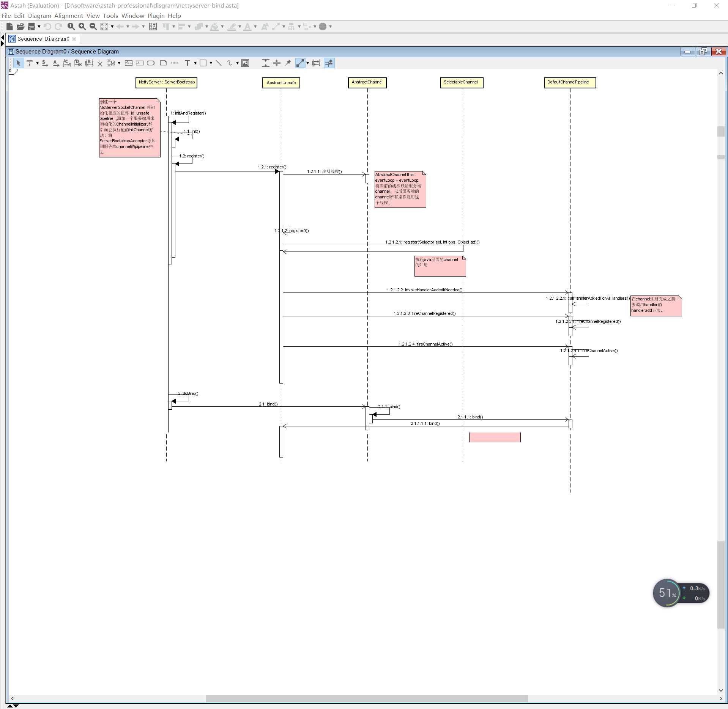The height and width of the screenshot is (709, 728).
Task: Fit diagram in window icon
Action: pyautogui.click(x=104, y=27)
